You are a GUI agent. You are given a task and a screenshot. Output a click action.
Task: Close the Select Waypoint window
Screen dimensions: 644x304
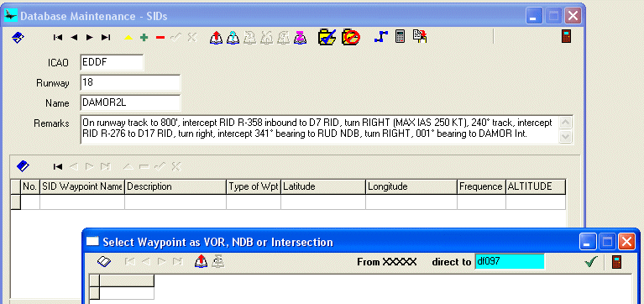point(626,242)
